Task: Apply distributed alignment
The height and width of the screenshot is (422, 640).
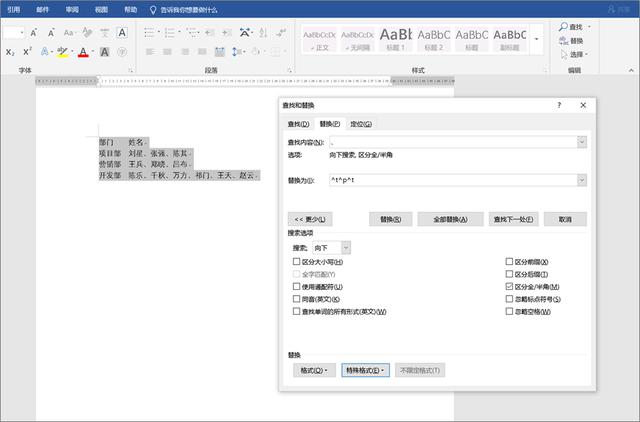Action: 220,52
